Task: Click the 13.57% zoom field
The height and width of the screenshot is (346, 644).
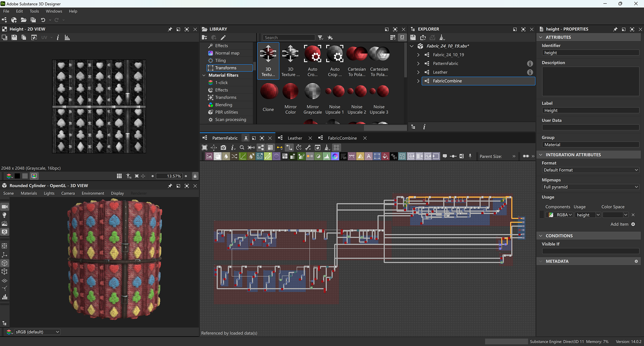Action: (170, 176)
